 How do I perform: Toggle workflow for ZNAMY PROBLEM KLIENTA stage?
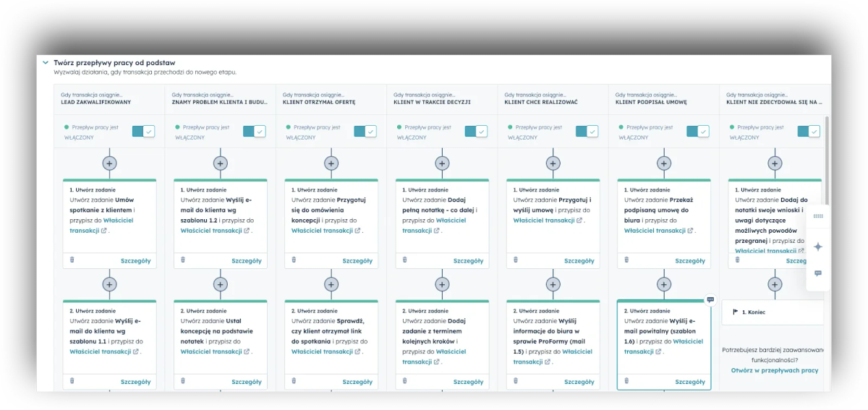(255, 132)
